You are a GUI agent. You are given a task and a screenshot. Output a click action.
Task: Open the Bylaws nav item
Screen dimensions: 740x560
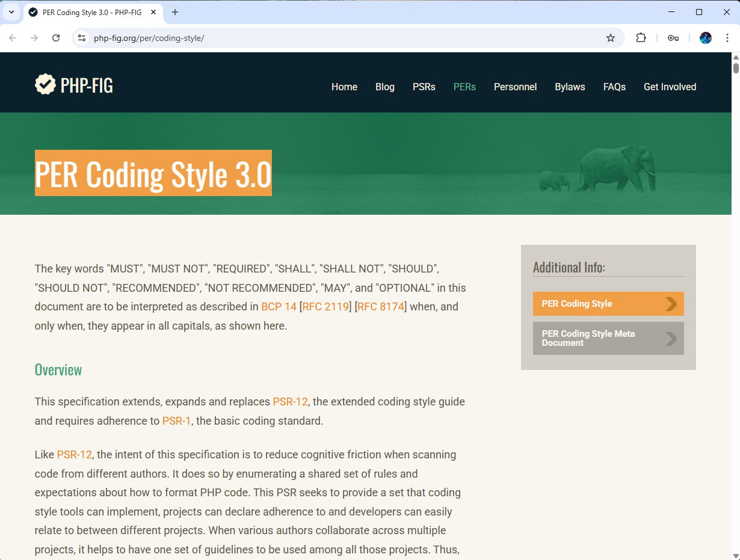click(x=570, y=87)
